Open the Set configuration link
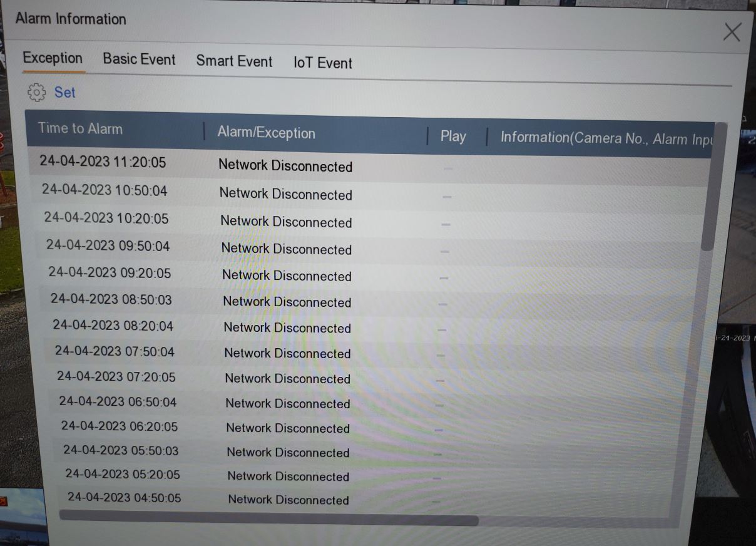The height and width of the screenshot is (546, 756). tap(64, 93)
